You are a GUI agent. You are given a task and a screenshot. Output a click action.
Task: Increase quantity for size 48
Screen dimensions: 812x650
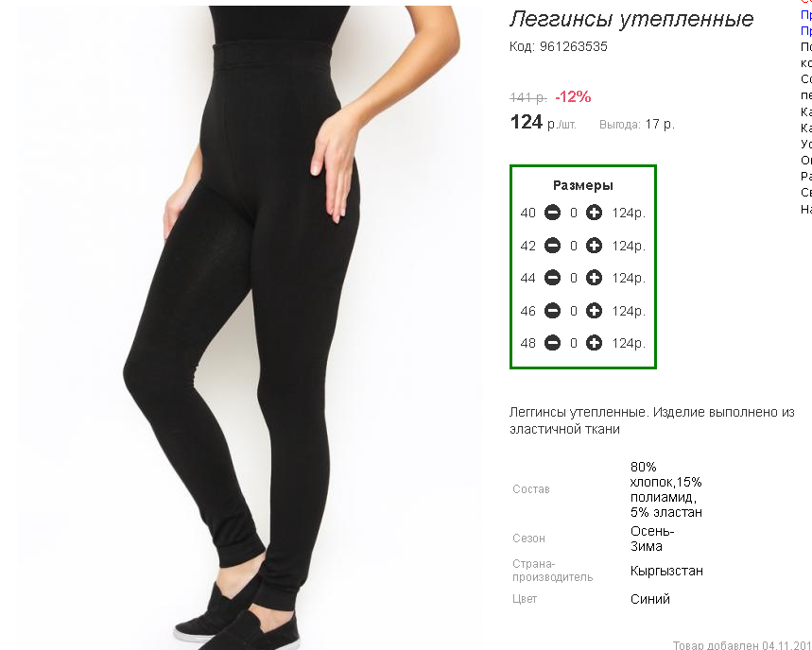[594, 343]
